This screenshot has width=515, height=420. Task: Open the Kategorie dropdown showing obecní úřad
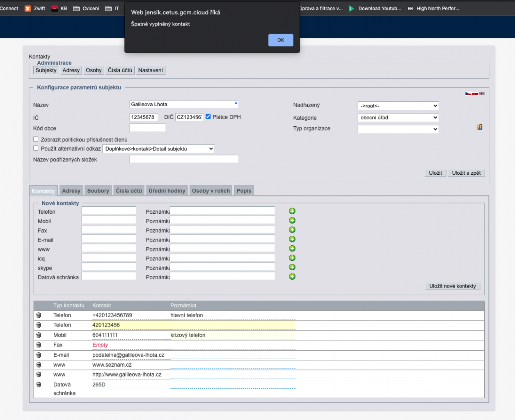point(398,117)
